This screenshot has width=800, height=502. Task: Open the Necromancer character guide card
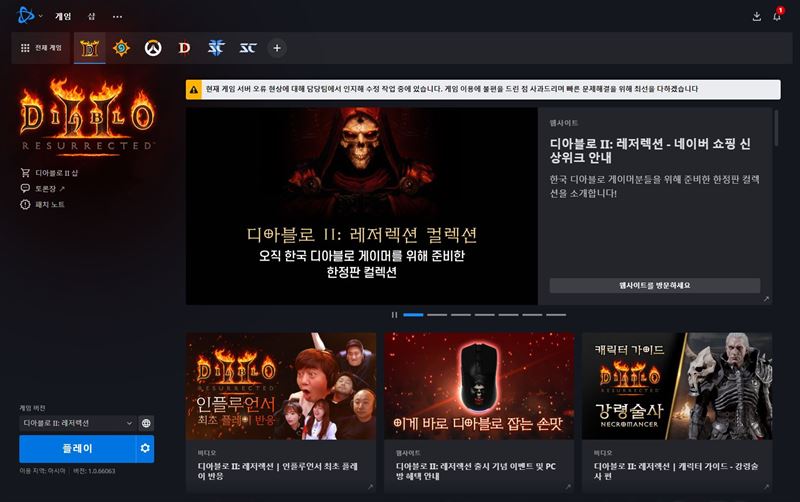point(677,412)
